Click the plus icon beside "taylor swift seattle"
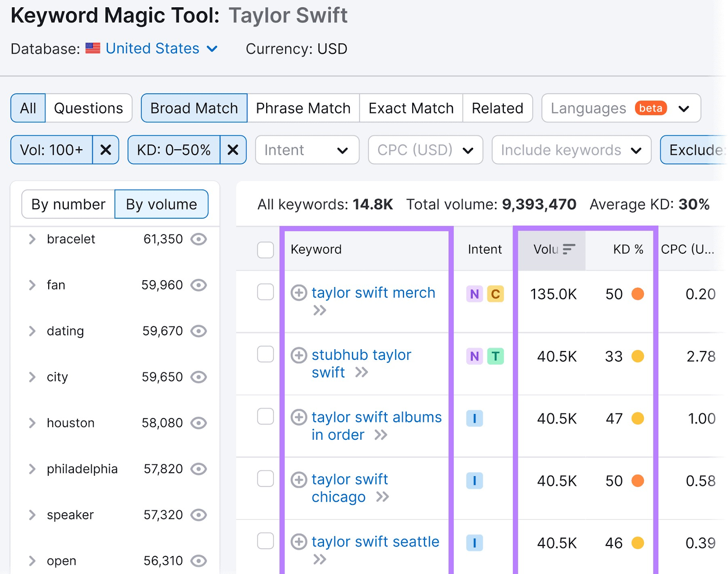This screenshot has width=728, height=574. (x=299, y=542)
